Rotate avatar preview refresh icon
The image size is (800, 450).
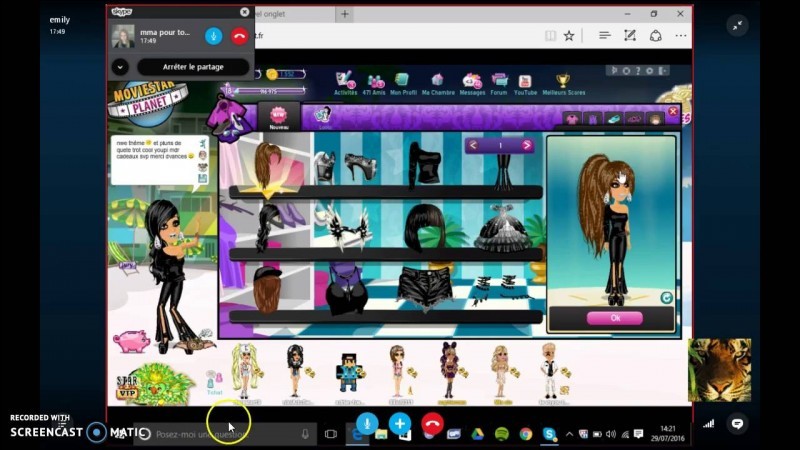[666, 298]
